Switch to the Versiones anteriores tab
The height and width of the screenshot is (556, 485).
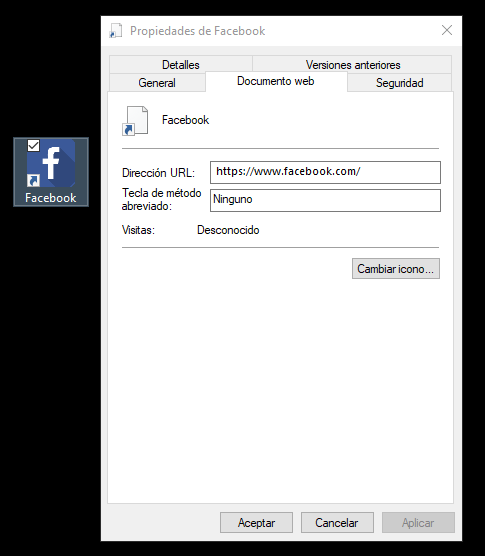coord(353,65)
